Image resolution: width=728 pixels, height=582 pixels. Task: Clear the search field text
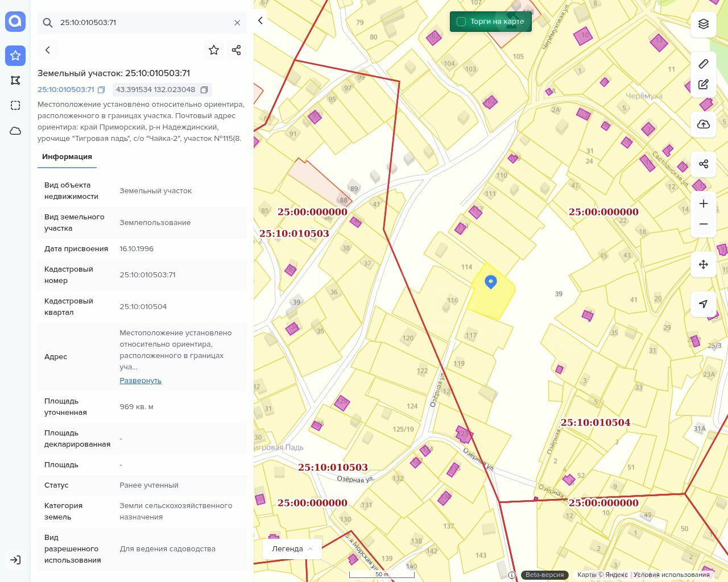pyautogui.click(x=237, y=23)
